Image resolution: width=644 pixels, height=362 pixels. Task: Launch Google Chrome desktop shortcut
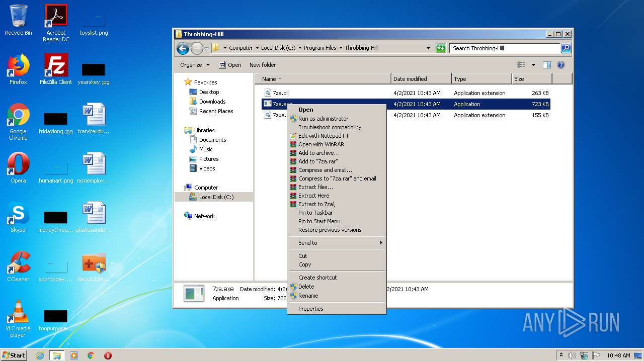18,122
